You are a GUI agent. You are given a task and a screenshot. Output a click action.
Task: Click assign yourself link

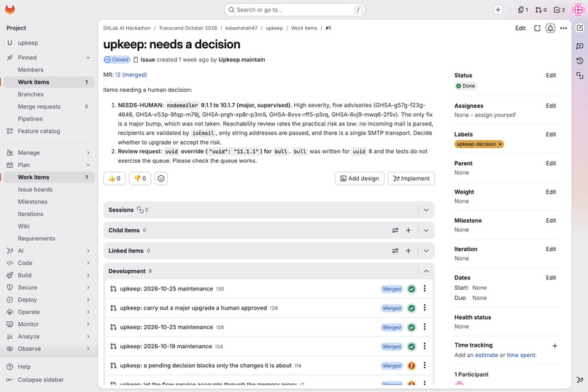coord(495,115)
